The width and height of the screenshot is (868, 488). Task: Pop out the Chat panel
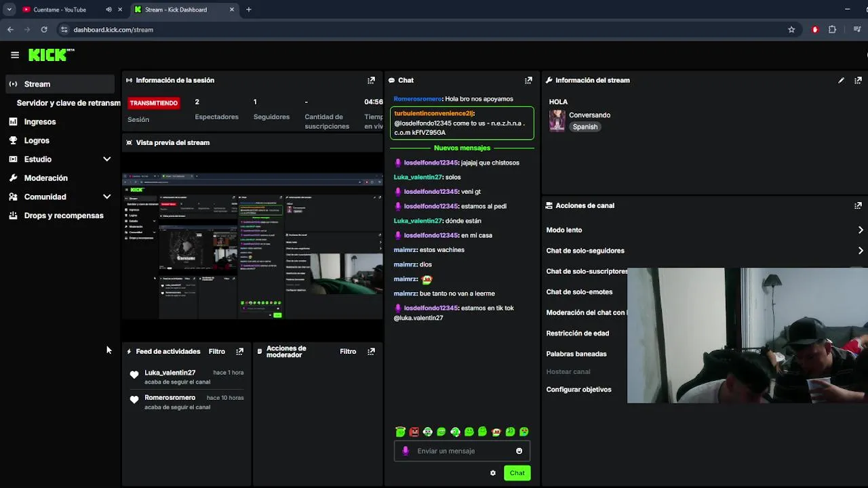coord(528,80)
